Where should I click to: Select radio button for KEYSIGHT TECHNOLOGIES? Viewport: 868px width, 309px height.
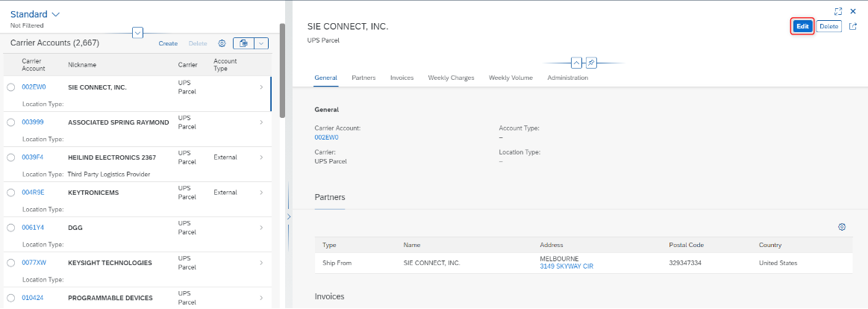[11, 263]
